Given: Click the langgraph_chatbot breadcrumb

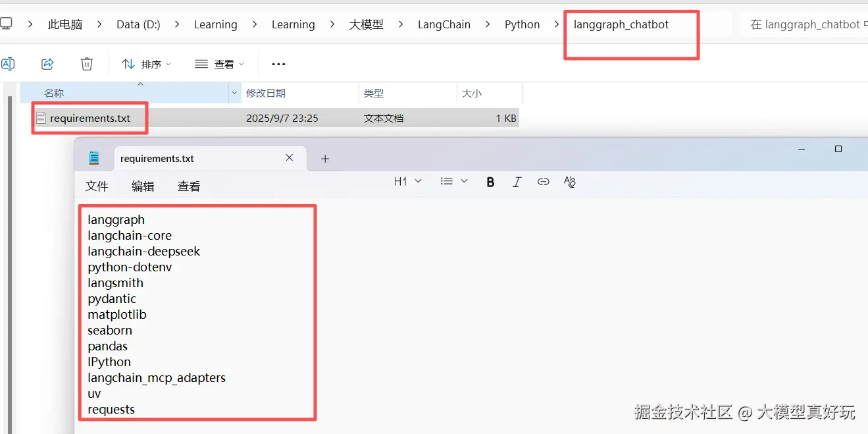Looking at the screenshot, I should click(x=621, y=25).
